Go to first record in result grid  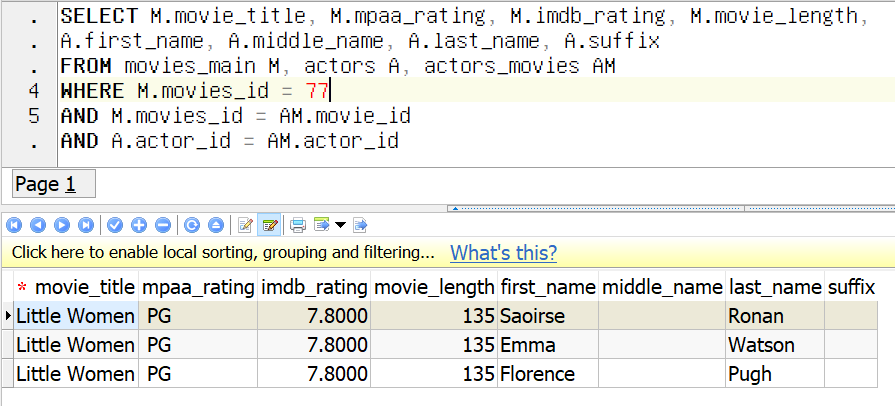[14, 226]
